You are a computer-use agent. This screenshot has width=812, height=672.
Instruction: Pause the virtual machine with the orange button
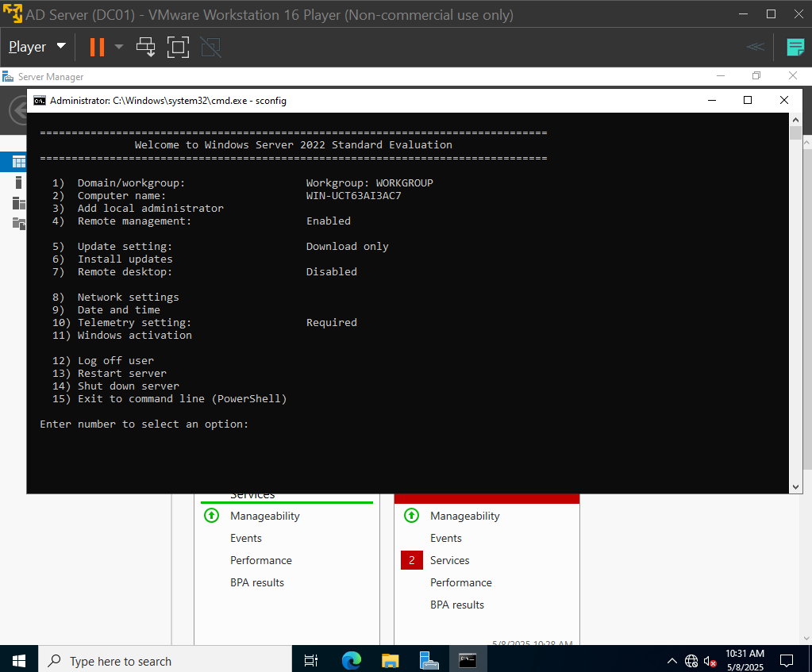tap(97, 47)
